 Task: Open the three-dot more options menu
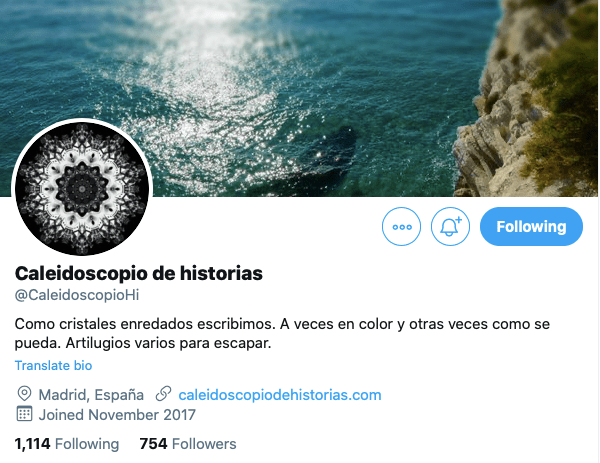click(x=401, y=227)
